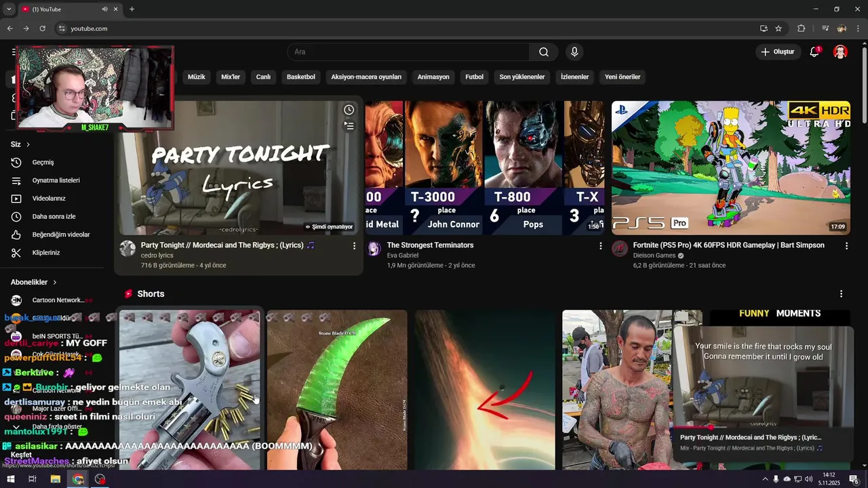Open the notifications bell

pyautogui.click(x=814, y=52)
